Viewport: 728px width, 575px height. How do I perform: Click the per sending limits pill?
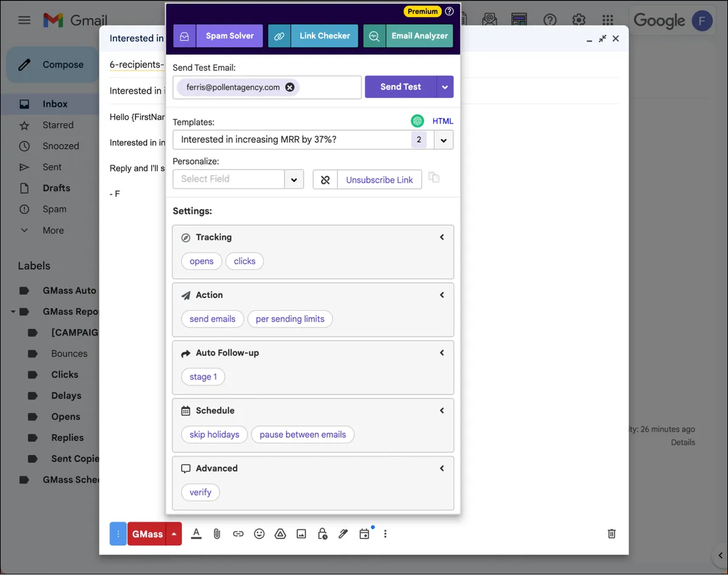click(290, 319)
